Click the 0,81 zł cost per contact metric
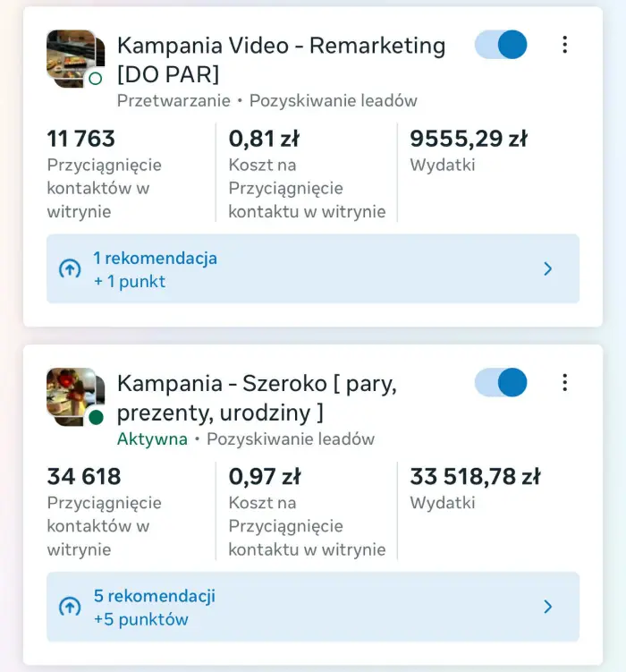This screenshot has width=626, height=672. click(264, 139)
